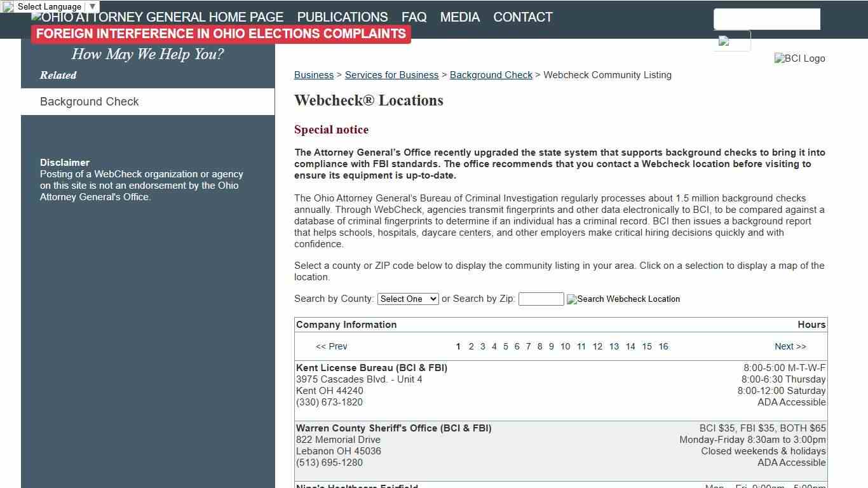
Task: Go to results page 5
Action: coord(506,346)
